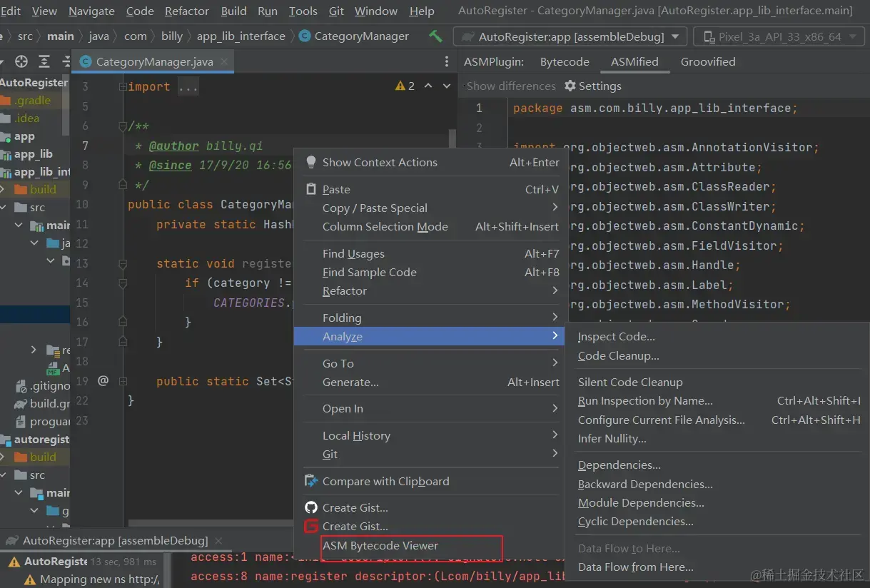This screenshot has width=870, height=588.
Task: Open Pixel_3a_API_33 device selector dropdown
Action: pos(854,36)
